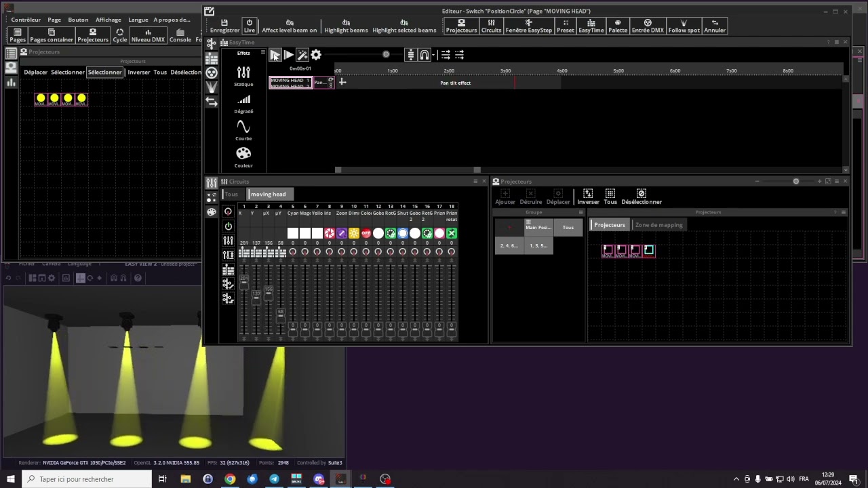The height and width of the screenshot is (488, 868).
Task: Open the Langue menu
Action: pyautogui.click(x=138, y=20)
